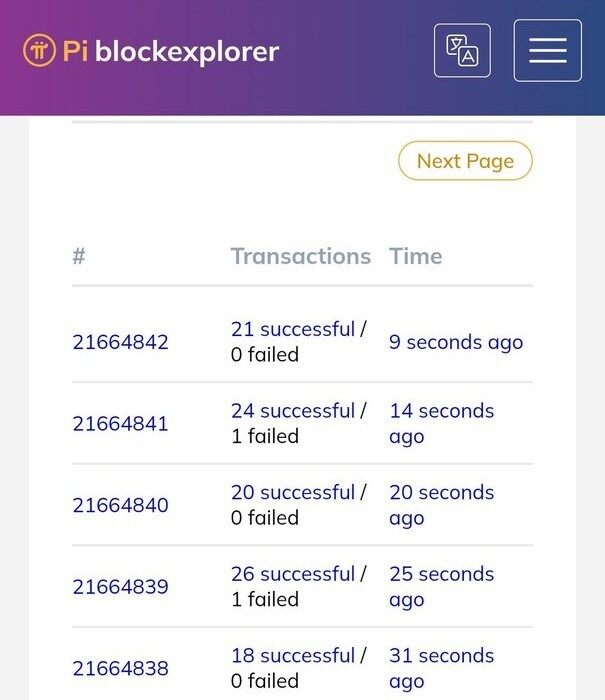
Task: Click the Pi coin logo icon
Action: pos(39,50)
